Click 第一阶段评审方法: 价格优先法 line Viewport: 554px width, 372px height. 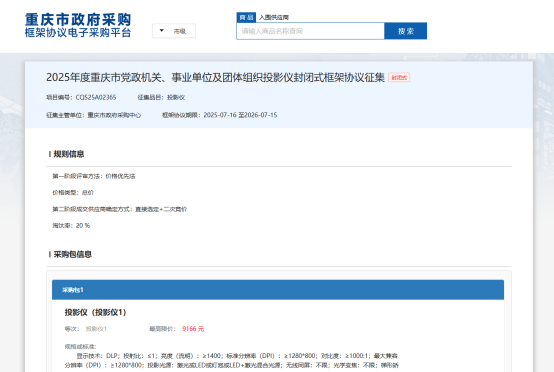(x=94, y=176)
